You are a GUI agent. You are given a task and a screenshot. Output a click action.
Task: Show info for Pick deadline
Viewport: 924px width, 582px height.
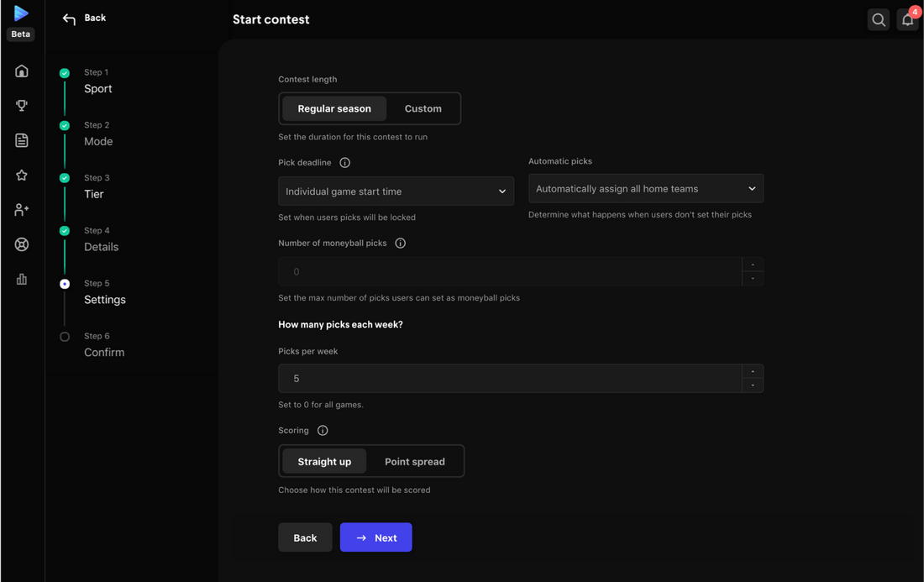point(344,163)
